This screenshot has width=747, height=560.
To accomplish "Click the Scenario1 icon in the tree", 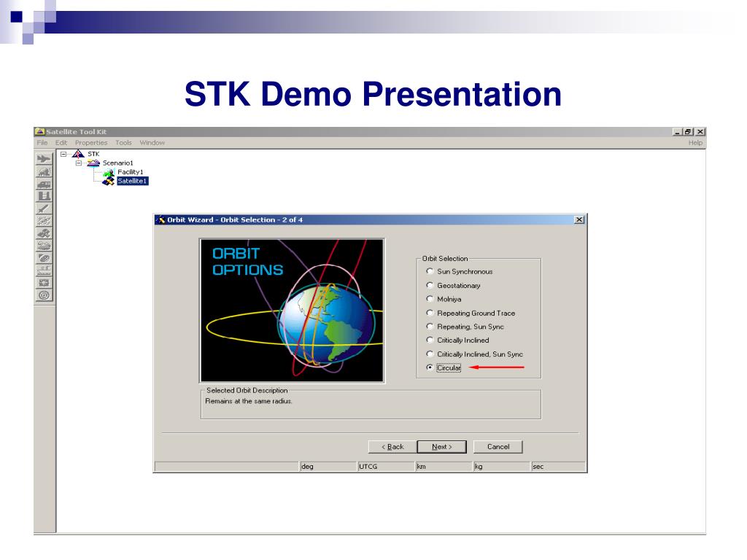I will click(93, 163).
